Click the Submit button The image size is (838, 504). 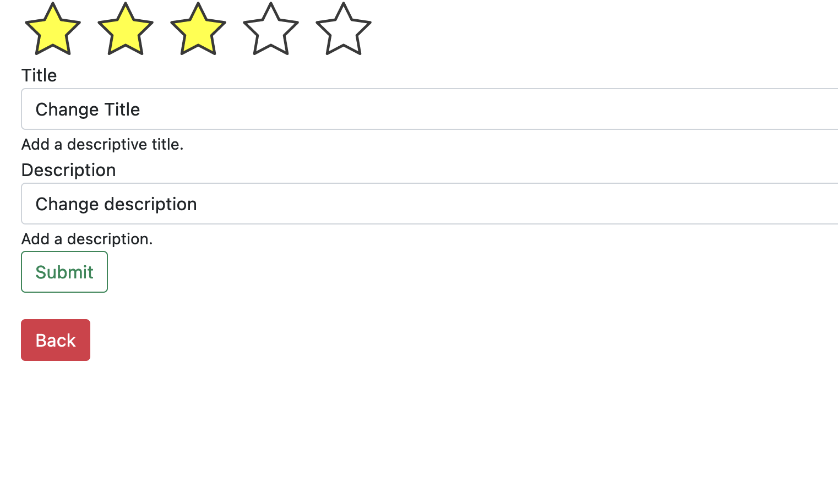pos(64,271)
